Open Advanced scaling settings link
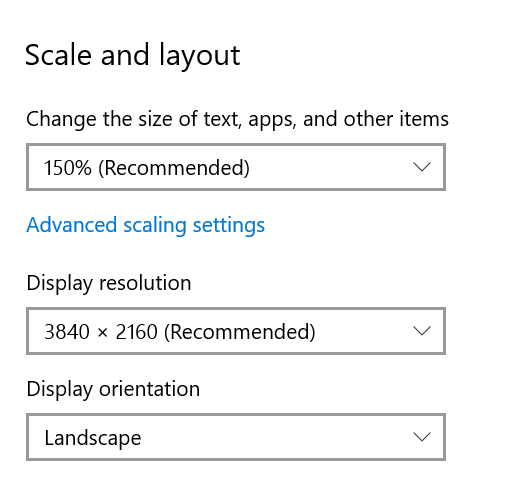Screen dimensions: 505x482 (x=146, y=226)
